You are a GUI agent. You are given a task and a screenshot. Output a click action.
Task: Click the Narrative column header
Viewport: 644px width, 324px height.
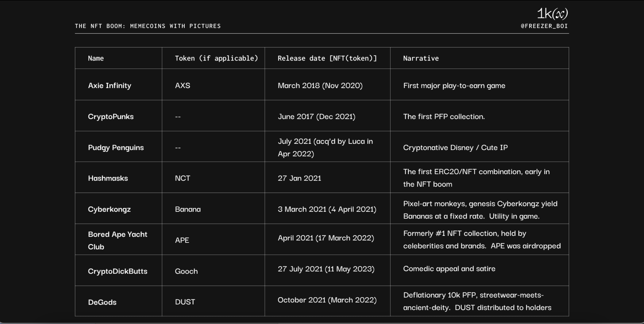click(x=421, y=58)
